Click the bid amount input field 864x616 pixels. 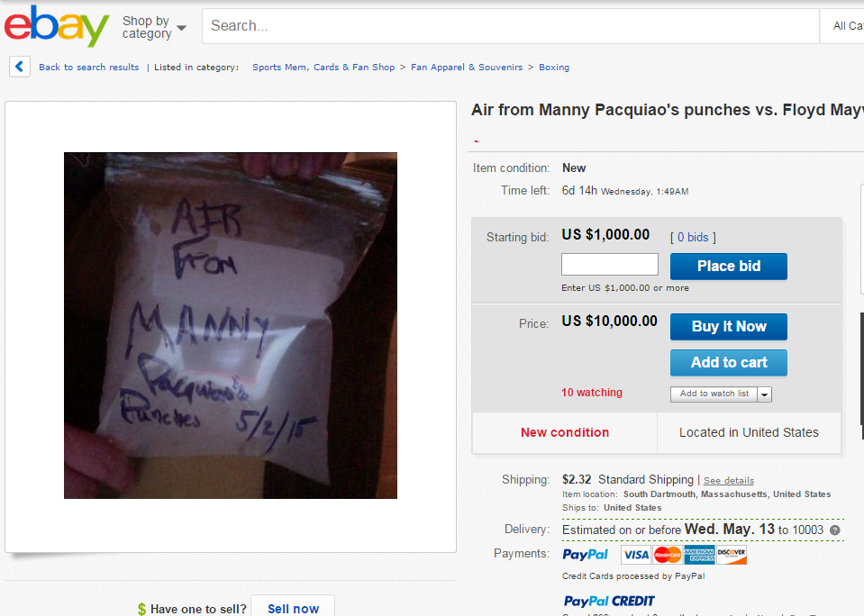[609, 265]
